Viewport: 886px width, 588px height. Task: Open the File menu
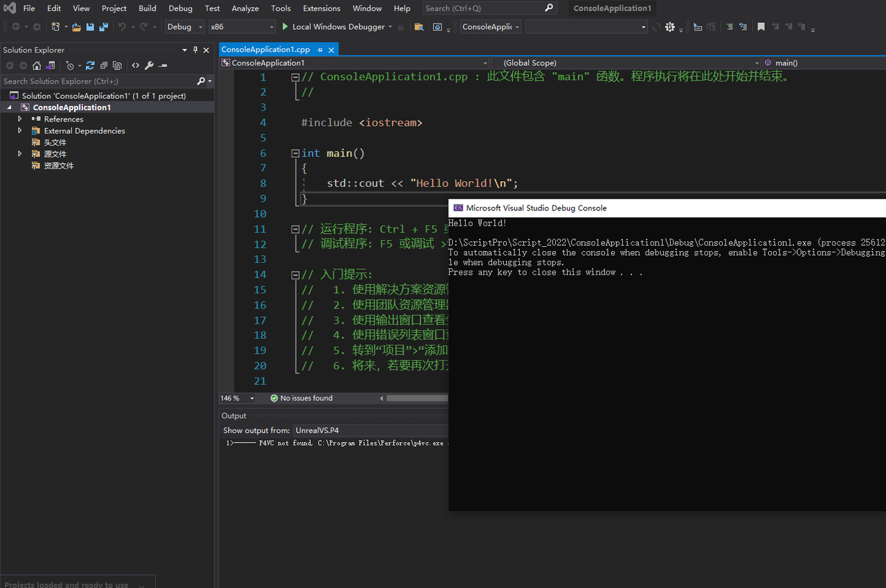(x=29, y=8)
